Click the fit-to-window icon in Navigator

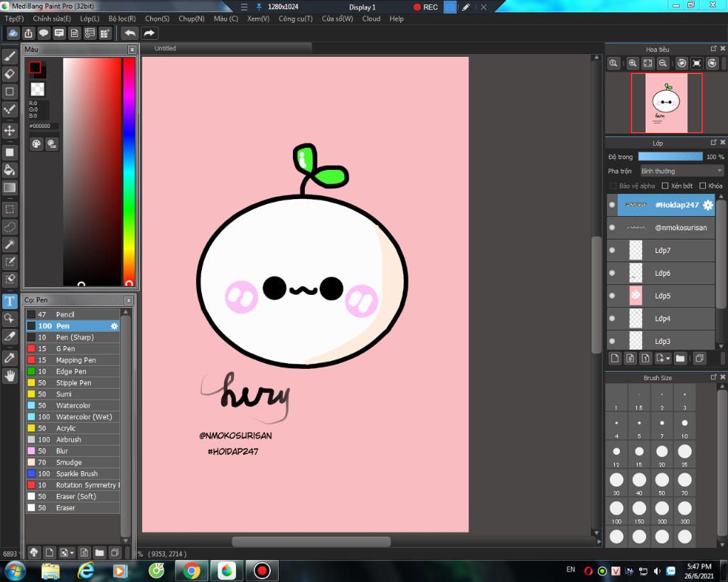pos(648,63)
